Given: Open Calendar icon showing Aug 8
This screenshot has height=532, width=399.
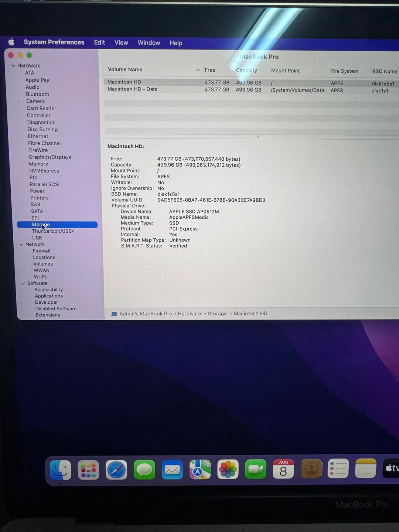Looking at the screenshot, I should click(x=283, y=469).
